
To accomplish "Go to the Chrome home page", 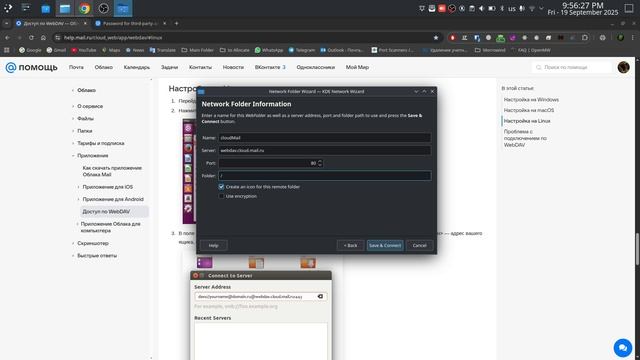I will pos(43,38).
